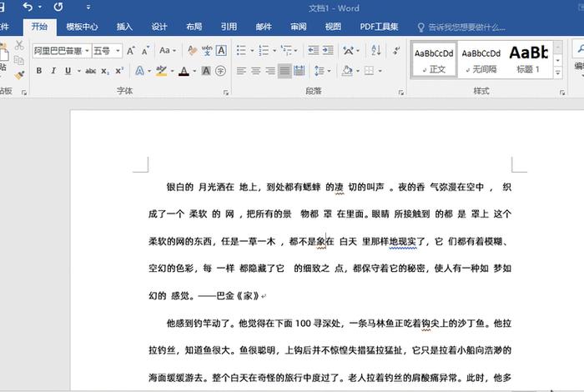Click the Cut scissors icon
The height and width of the screenshot is (392, 584).
(19, 45)
